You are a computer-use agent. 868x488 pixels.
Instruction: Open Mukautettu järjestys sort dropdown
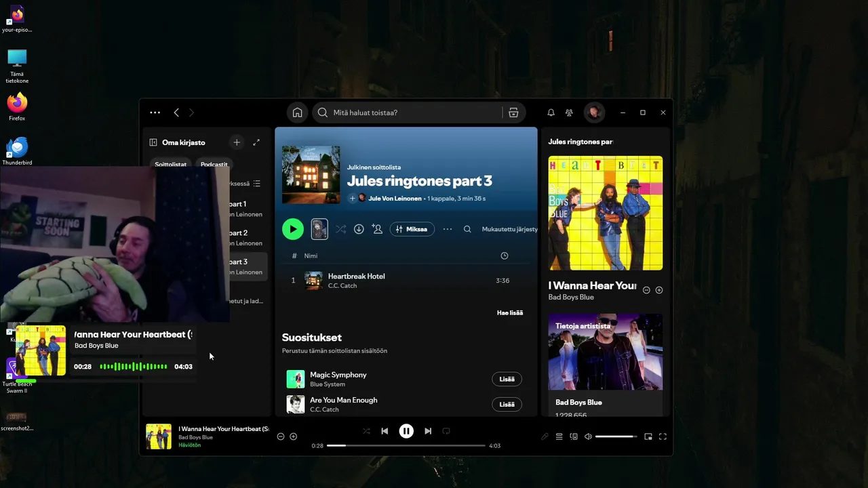[x=509, y=229]
